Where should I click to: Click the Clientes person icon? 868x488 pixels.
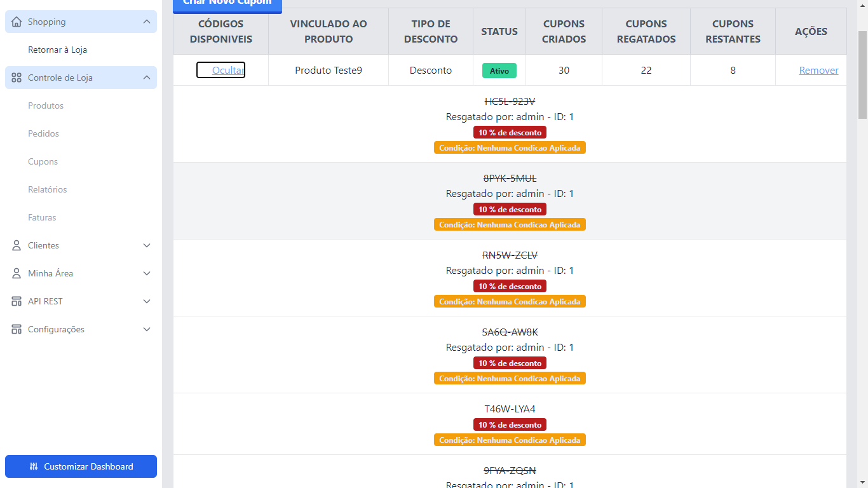(17, 245)
